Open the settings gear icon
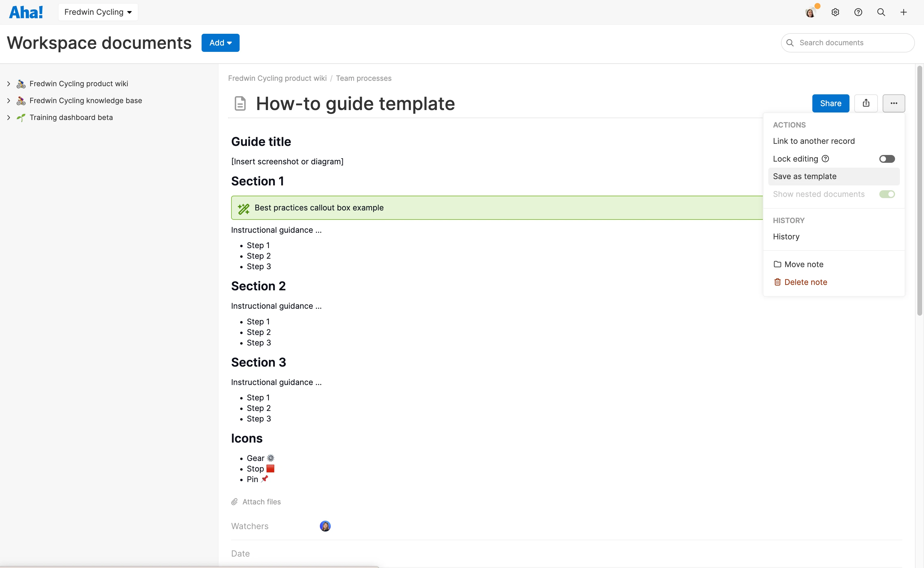Image resolution: width=924 pixels, height=568 pixels. click(835, 12)
